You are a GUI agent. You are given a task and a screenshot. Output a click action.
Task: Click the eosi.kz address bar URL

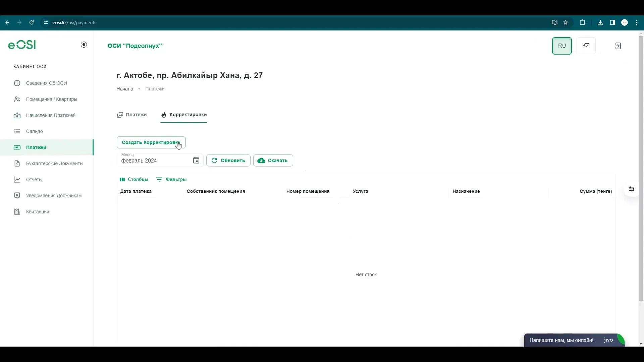pos(74,22)
